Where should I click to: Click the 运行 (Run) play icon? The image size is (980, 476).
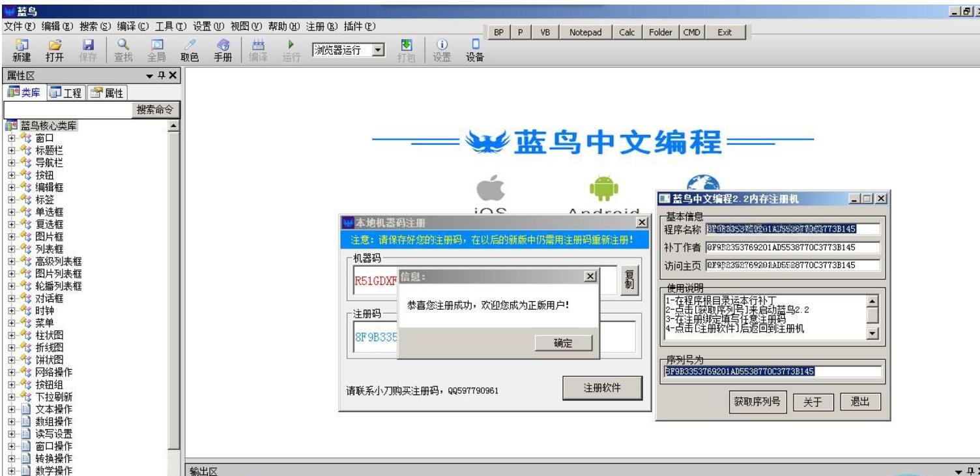pyautogui.click(x=291, y=44)
